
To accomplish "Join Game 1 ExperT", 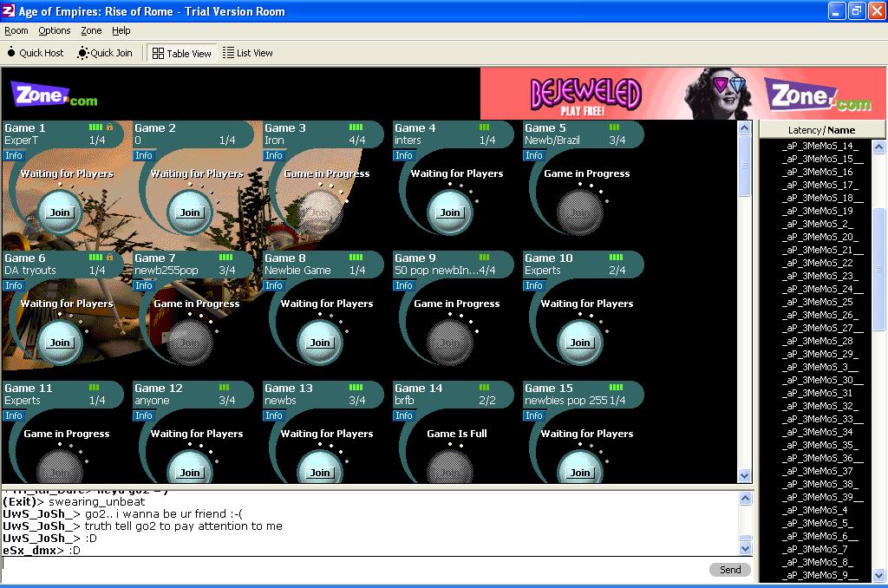I will pyautogui.click(x=60, y=212).
